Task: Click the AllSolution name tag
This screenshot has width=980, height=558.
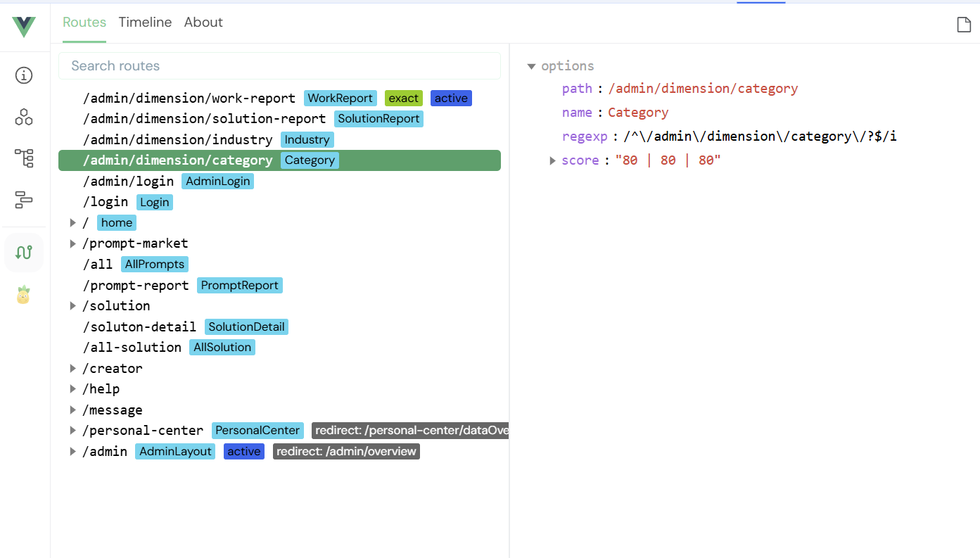Action: [x=222, y=348]
